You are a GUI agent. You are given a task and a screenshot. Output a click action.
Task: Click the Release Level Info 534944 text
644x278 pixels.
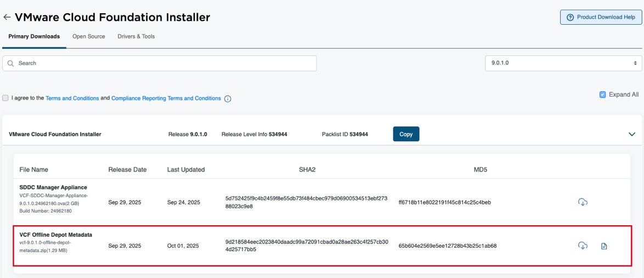(x=254, y=135)
